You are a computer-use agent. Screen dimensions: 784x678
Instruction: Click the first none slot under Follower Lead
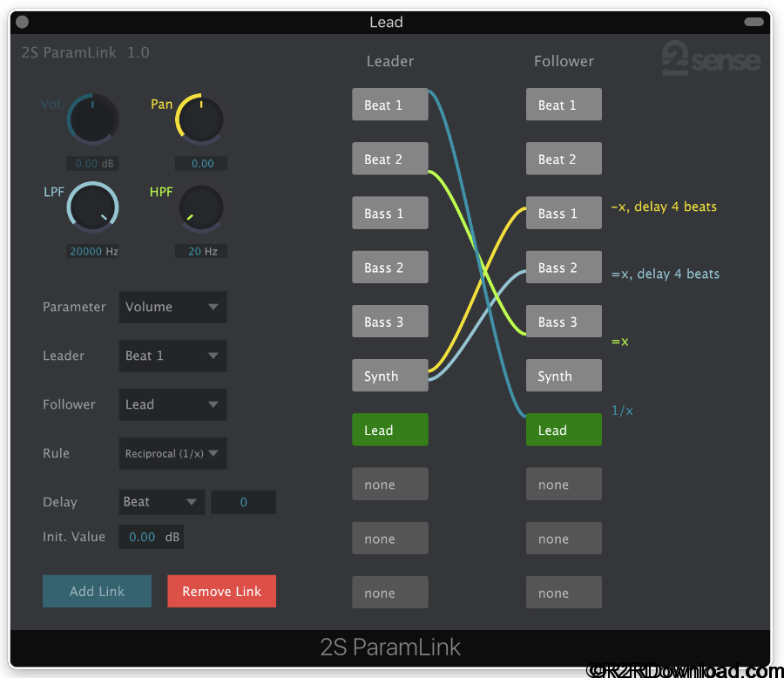pos(564,484)
